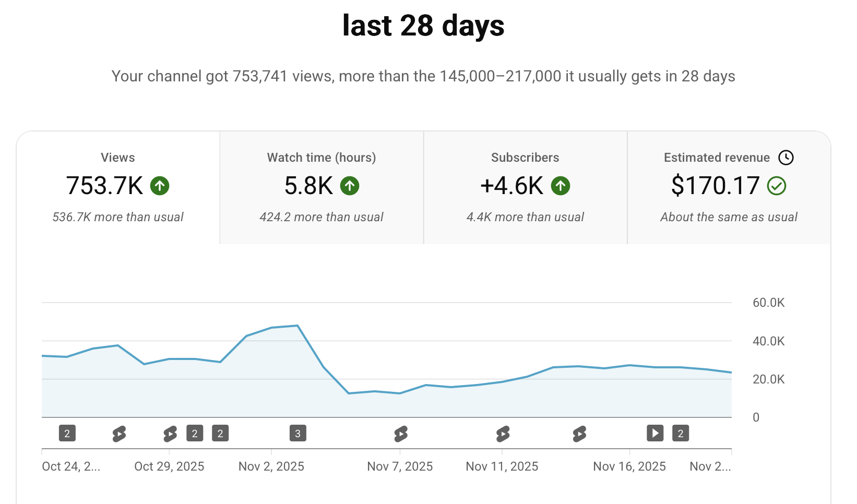Open the leftmost "2" badge on the timeline

67,433
